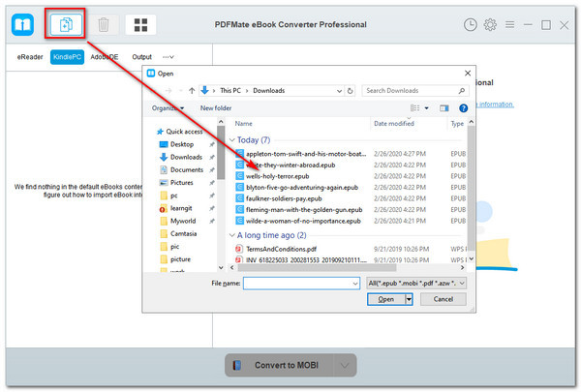The image size is (581, 392).
Task: Collapse the Today (7) group
Action: pyautogui.click(x=232, y=140)
